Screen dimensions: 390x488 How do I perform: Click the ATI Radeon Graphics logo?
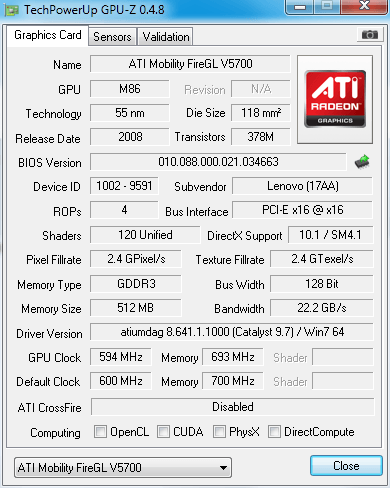pos(335,99)
